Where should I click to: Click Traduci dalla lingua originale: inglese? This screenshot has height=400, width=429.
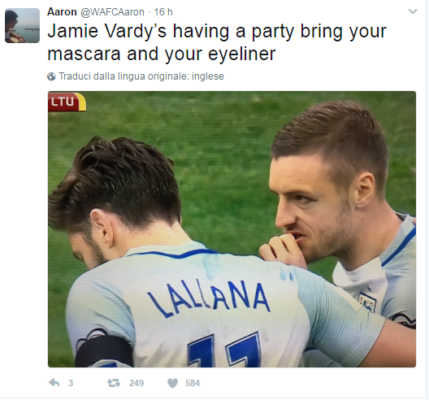click(141, 76)
